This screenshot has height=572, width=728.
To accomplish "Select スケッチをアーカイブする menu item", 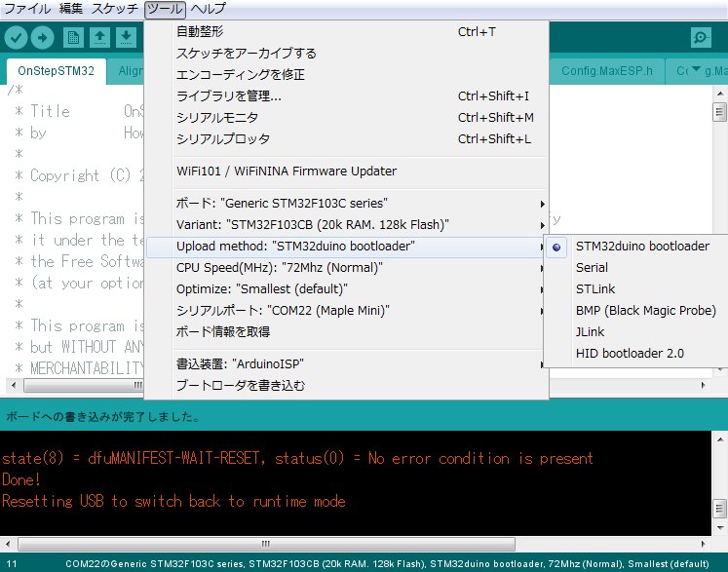I will coord(346,53).
